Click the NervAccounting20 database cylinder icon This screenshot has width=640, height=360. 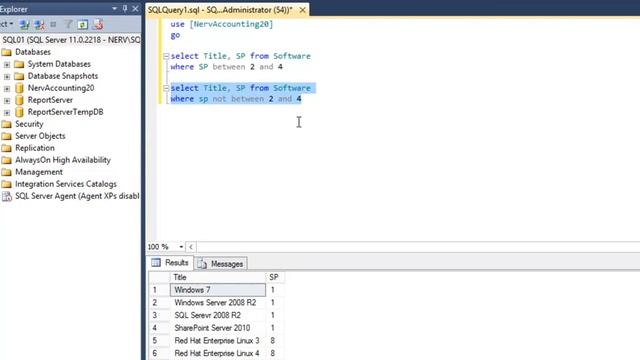[x=19, y=88]
